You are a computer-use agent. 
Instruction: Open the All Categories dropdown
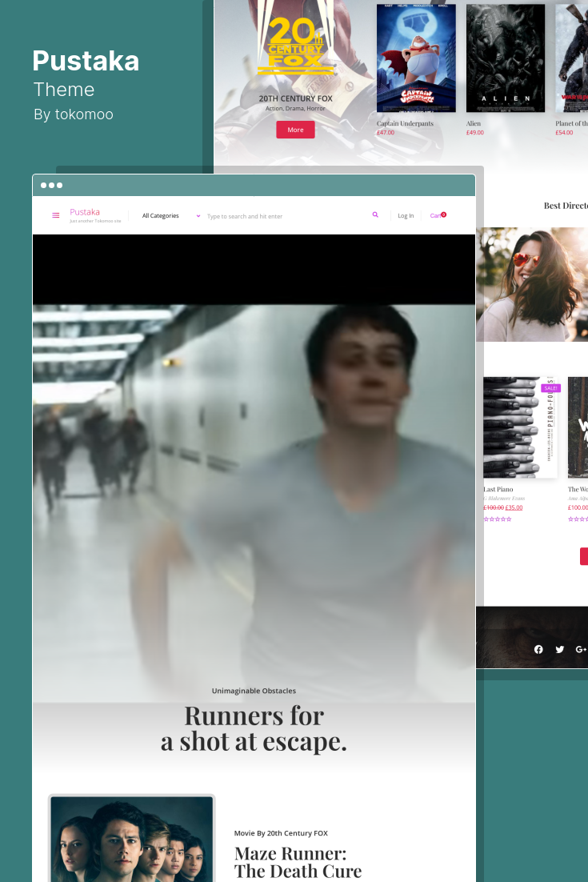coord(171,215)
